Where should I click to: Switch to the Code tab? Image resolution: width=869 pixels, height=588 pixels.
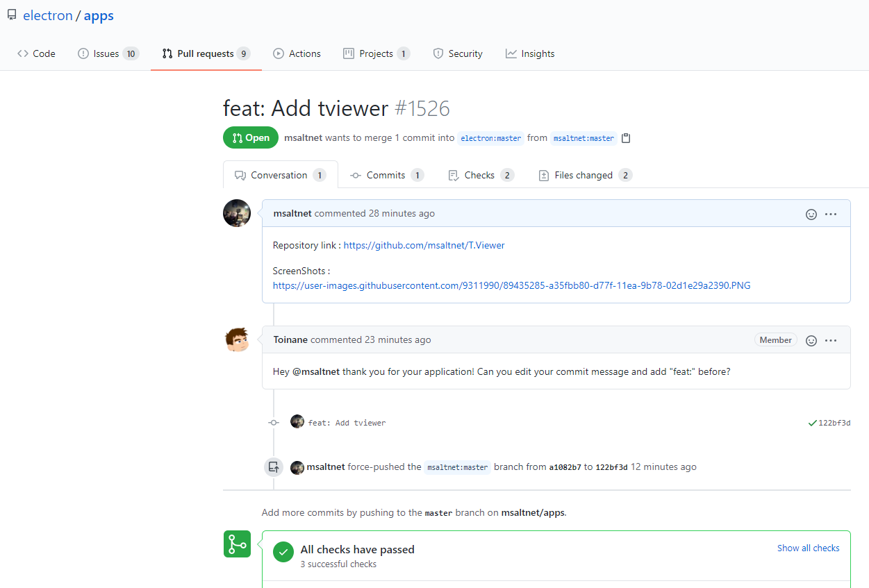36,53
